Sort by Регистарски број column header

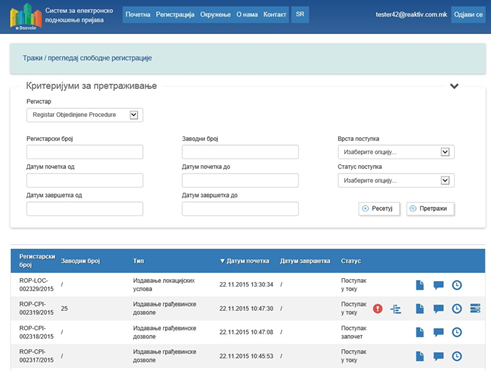point(37,261)
